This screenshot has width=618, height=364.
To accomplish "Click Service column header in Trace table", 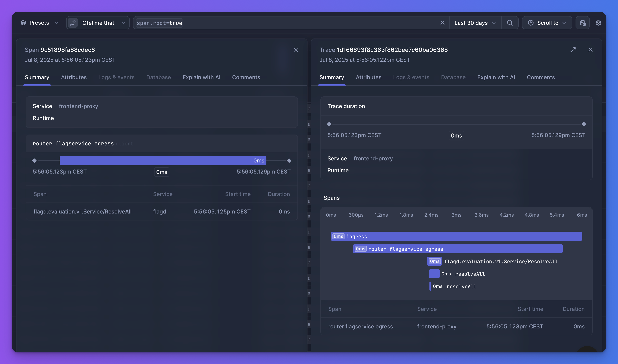I will (427, 309).
